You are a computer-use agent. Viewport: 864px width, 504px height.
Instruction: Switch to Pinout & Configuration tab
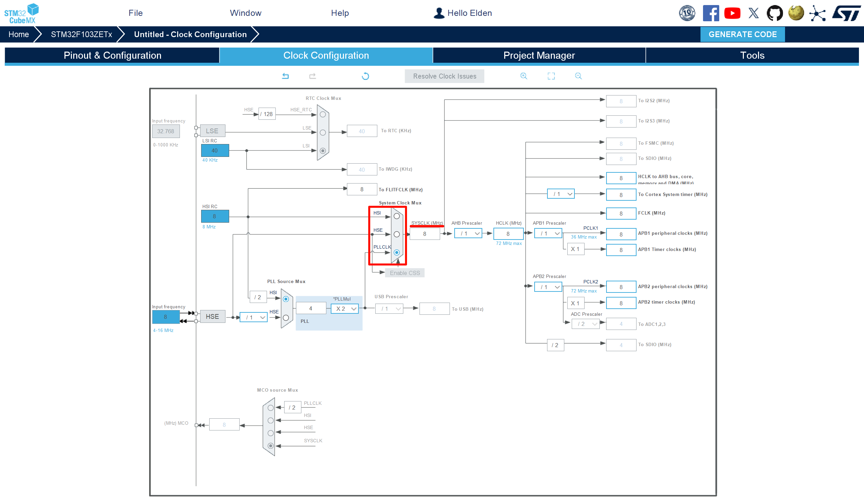[x=112, y=56]
